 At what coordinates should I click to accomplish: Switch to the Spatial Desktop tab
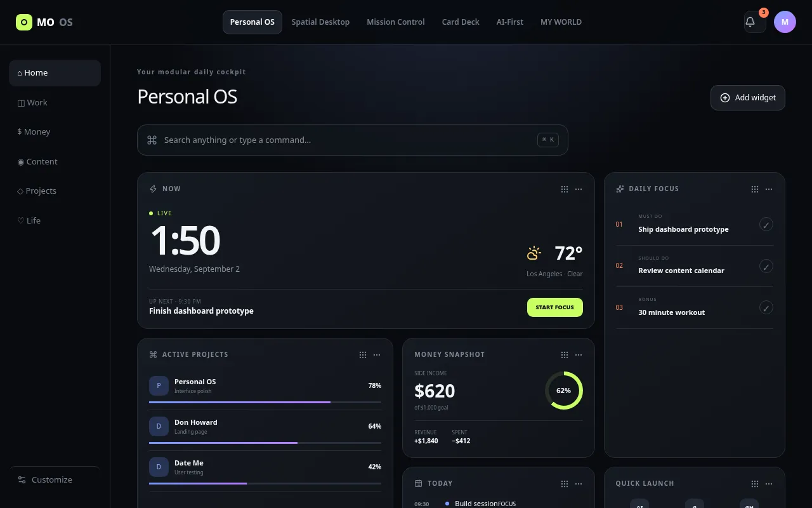pos(320,22)
